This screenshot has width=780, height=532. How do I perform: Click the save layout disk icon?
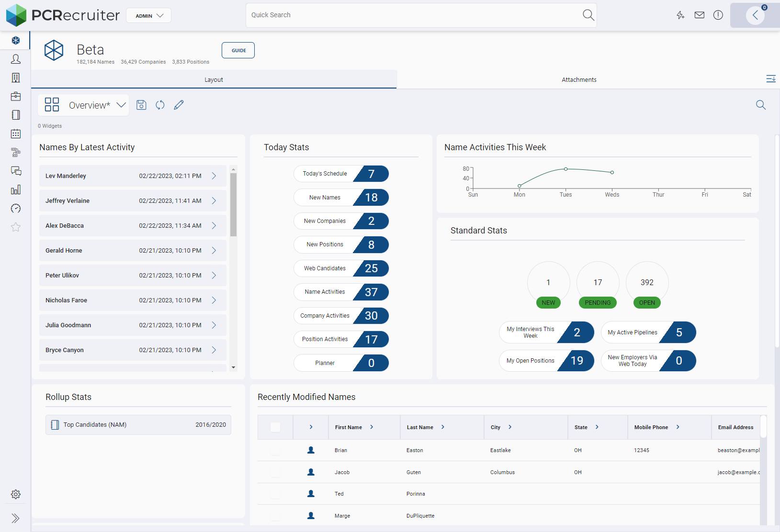141,105
